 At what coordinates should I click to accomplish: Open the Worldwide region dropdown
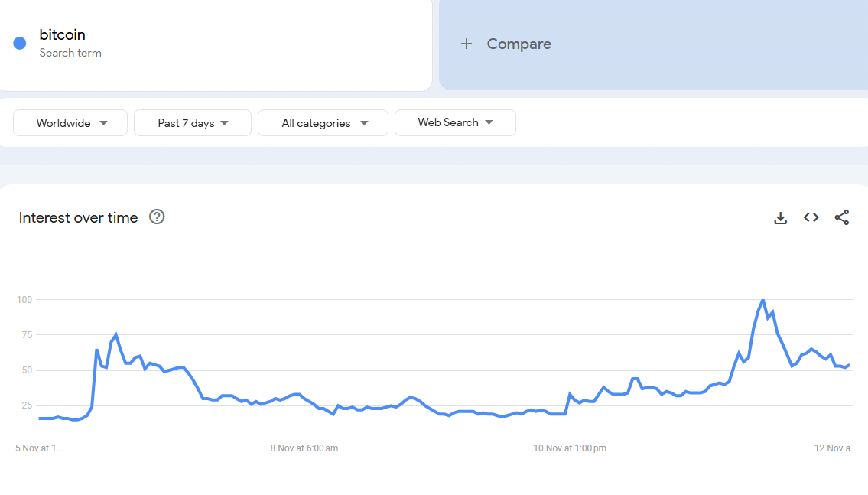pyautogui.click(x=71, y=123)
